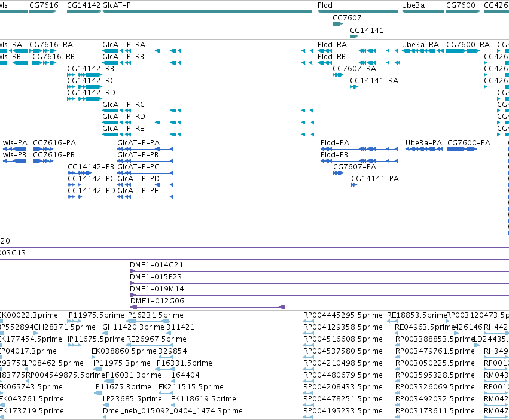Image resolution: width=509 pixels, height=420 pixels.
Task: Select the CG7607-RA transcript label
Action: coord(355,69)
